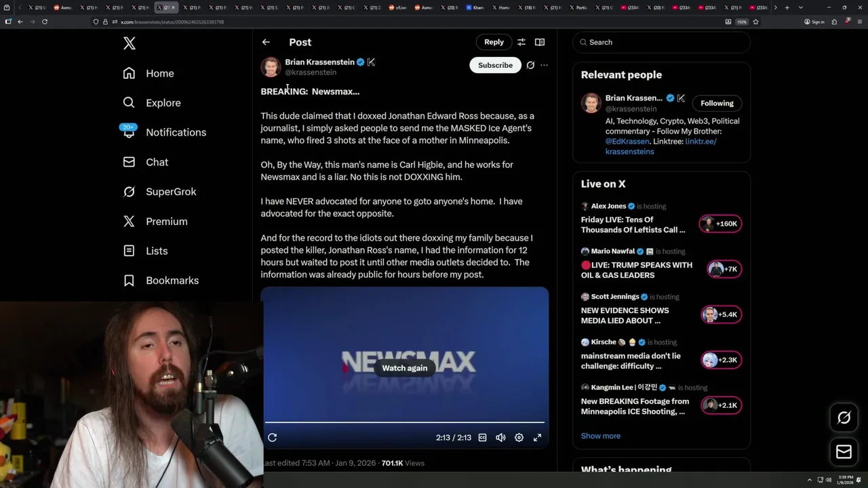This screenshot has width=868, height=488.
Task: Open 'Friday LIVE: Tens Of Thousands' broadcast
Action: [633, 224]
